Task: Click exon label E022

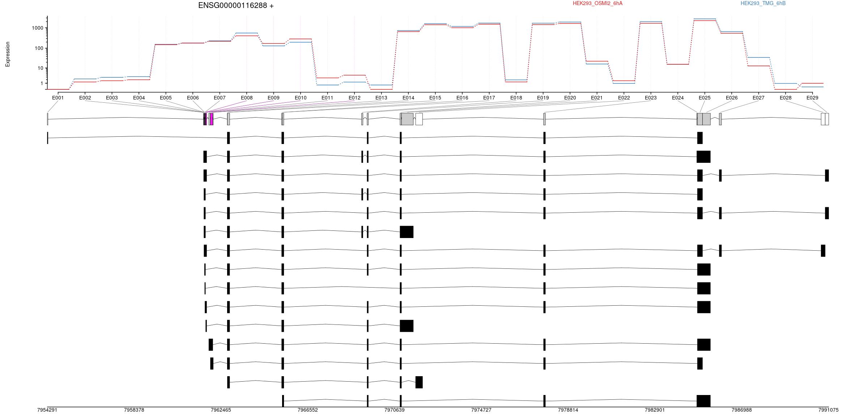Action: coord(624,98)
